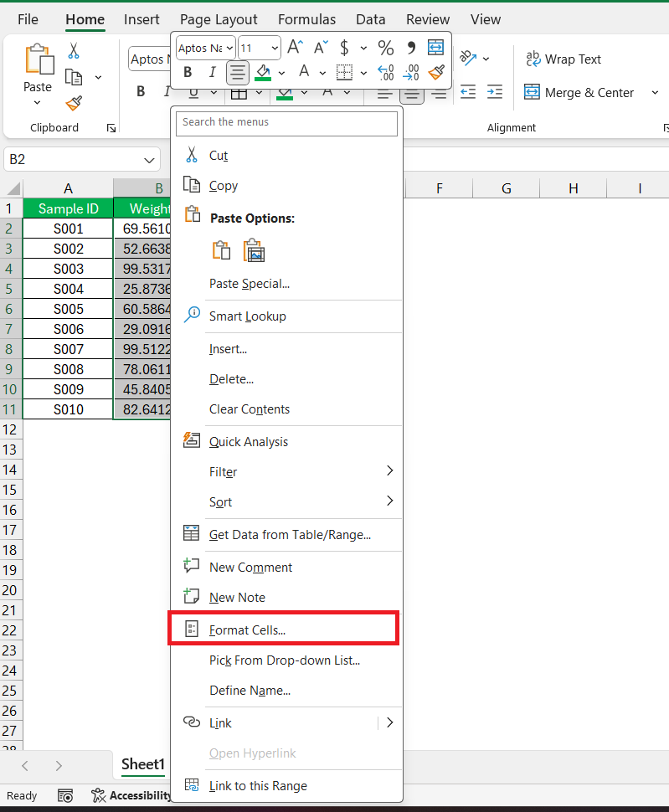Choose Quick Analysis in context menu
This screenshot has width=669, height=812.
(x=287, y=441)
